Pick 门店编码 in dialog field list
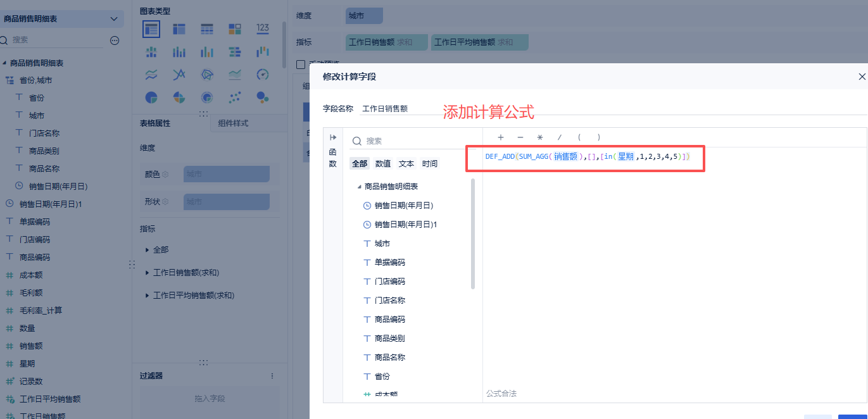Screen dimensions: 868x419 pos(390,282)
